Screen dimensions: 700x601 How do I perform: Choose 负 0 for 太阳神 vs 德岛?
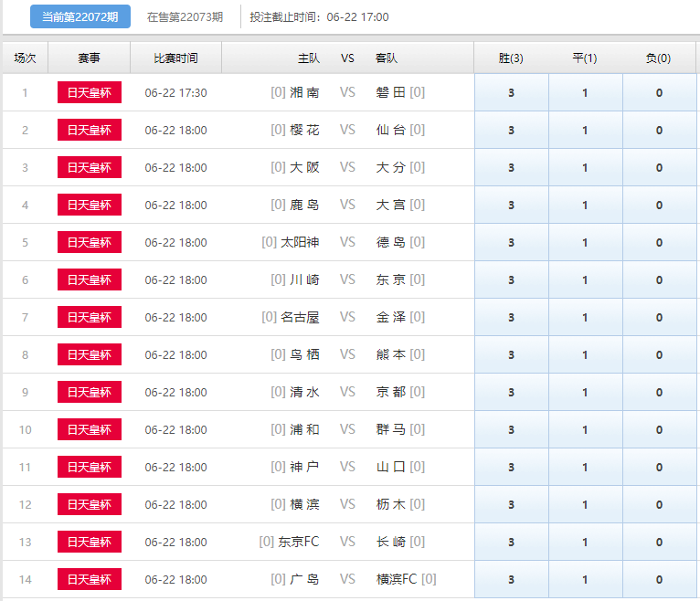(x=660, y=243)
